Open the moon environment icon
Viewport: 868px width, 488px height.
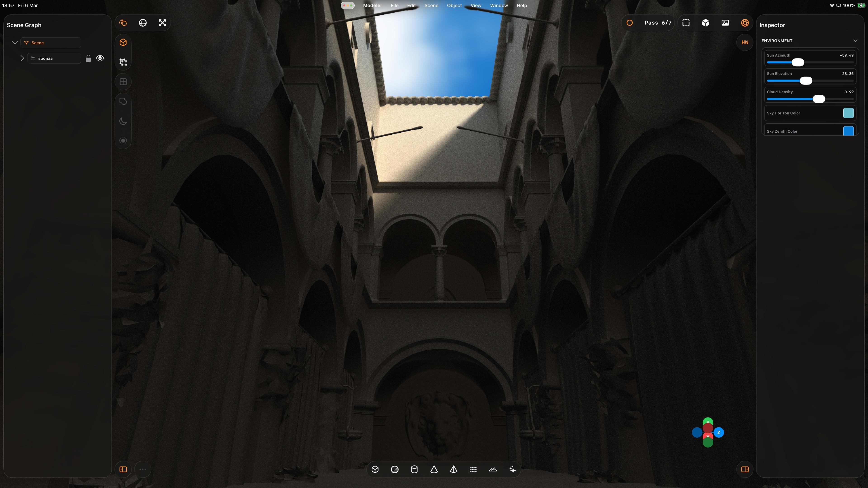123,121
